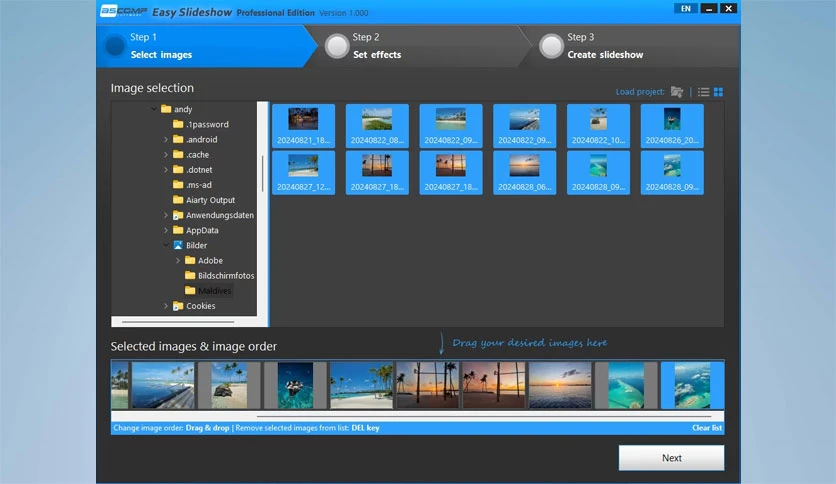Select the Aiarty Output folder
Image resolution: width=836 pixels, height=484 pixels.
pos(204,200)
